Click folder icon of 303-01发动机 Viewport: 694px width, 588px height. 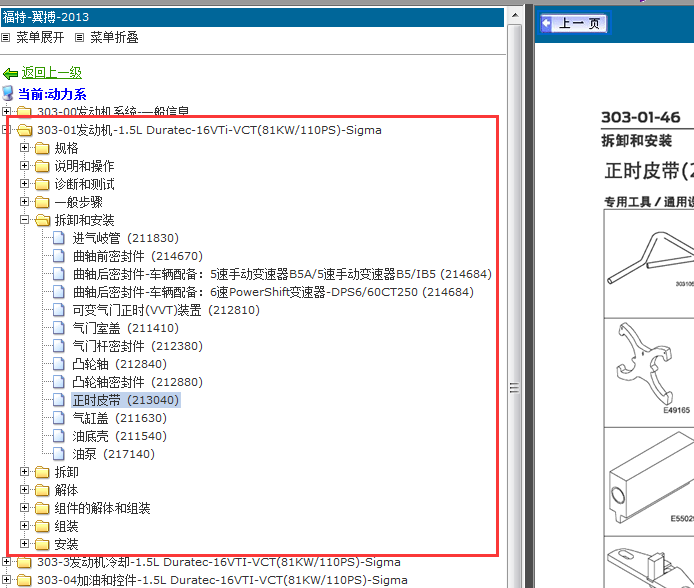(24, 130)
